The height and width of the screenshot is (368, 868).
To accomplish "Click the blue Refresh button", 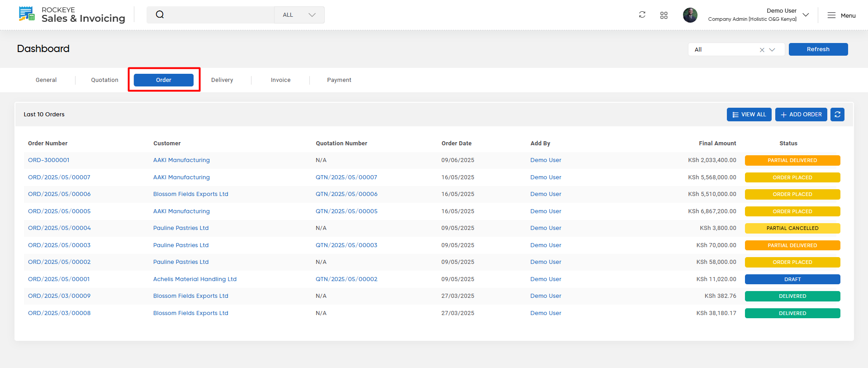I will (x=818, y=49).
